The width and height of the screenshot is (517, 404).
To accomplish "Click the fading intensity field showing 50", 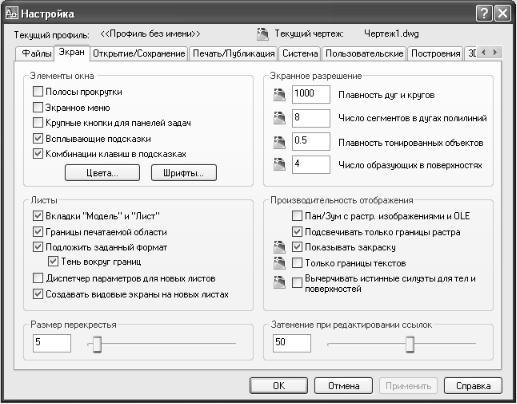I will click(292, 343).
